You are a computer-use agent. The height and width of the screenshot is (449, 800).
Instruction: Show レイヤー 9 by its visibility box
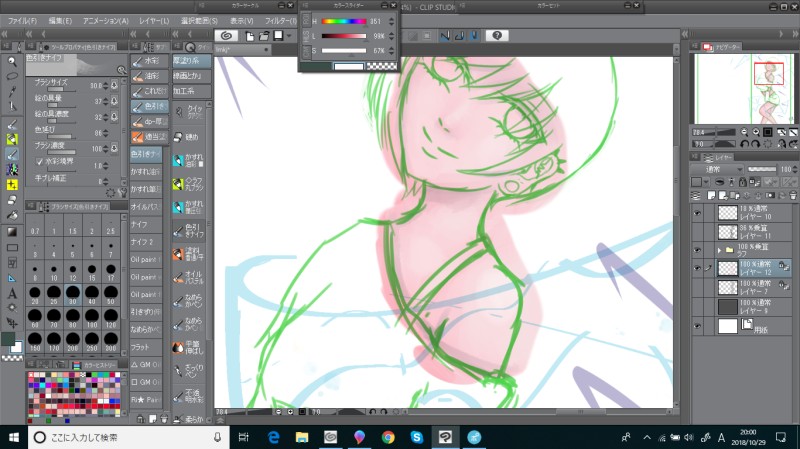tap(697, 307)
